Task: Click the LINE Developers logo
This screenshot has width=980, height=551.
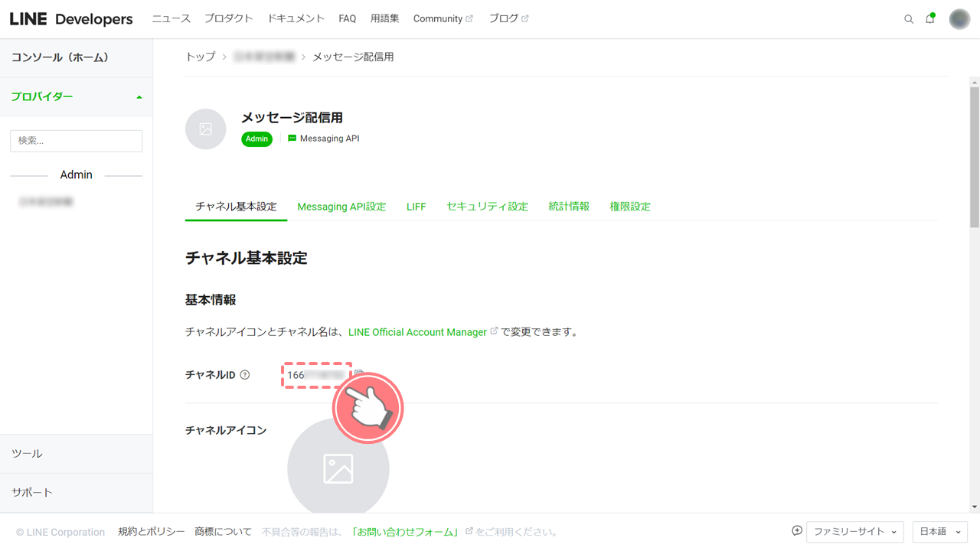Action: coord(71,19)
